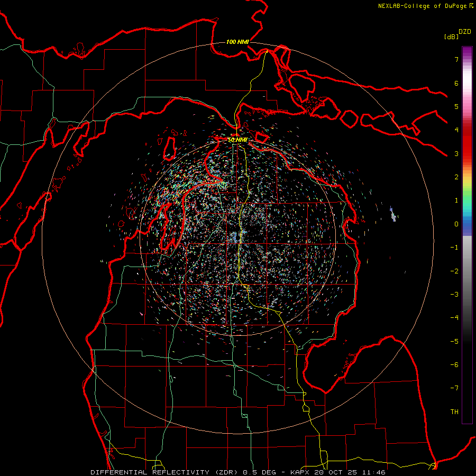Click the 6 dB label on the color scale
Image resolution: width=476 pixels, height=476 pixels.
[x=456, y=83]
